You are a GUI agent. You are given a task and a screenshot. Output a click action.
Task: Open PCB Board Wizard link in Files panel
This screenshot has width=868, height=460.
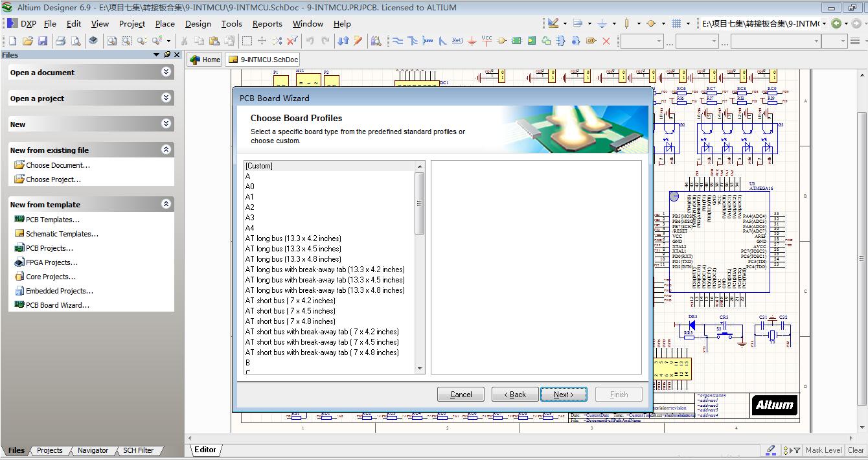tap(57, 305)
